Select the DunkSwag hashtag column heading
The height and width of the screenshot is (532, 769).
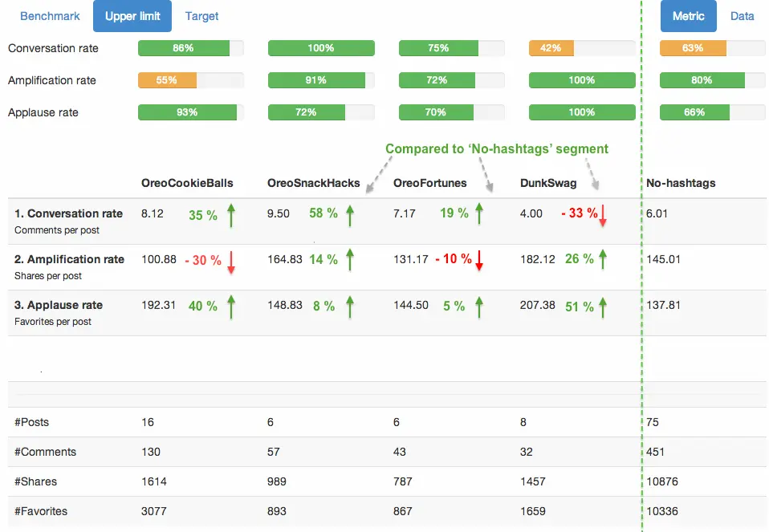tap(548, 183)
